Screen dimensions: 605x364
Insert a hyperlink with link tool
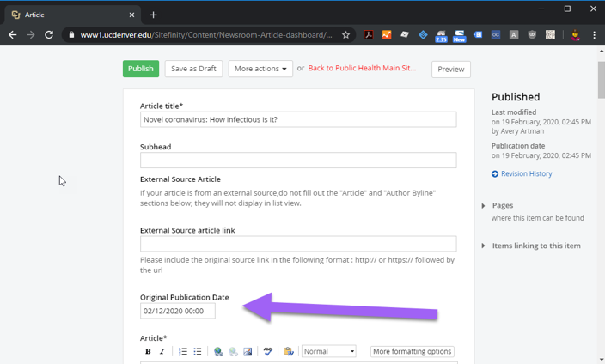tap(218, 351)
